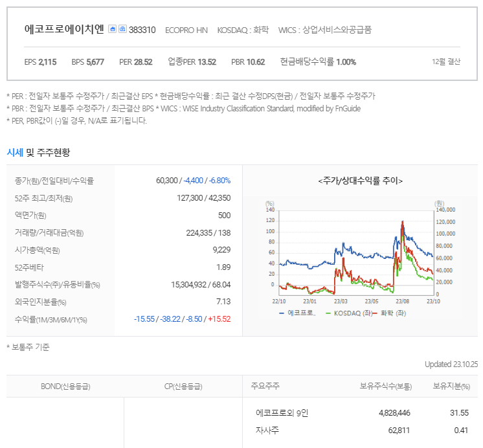The width and height of the screenshot is (483, 448).
Task: Click the 23/08 chart axis label
Action: click(402, 301)
